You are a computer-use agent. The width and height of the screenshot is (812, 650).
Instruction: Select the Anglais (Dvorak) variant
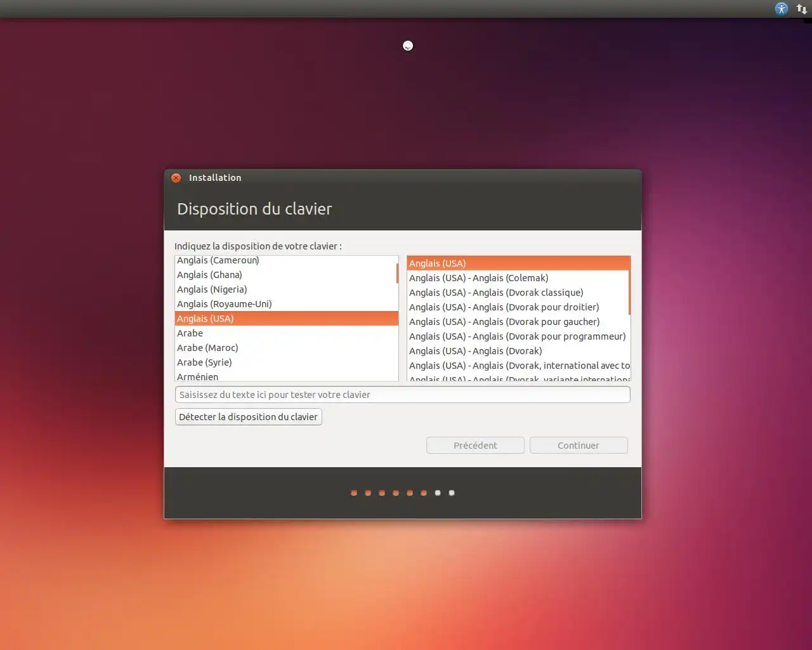pyautogui.click(x=518, y=351)
